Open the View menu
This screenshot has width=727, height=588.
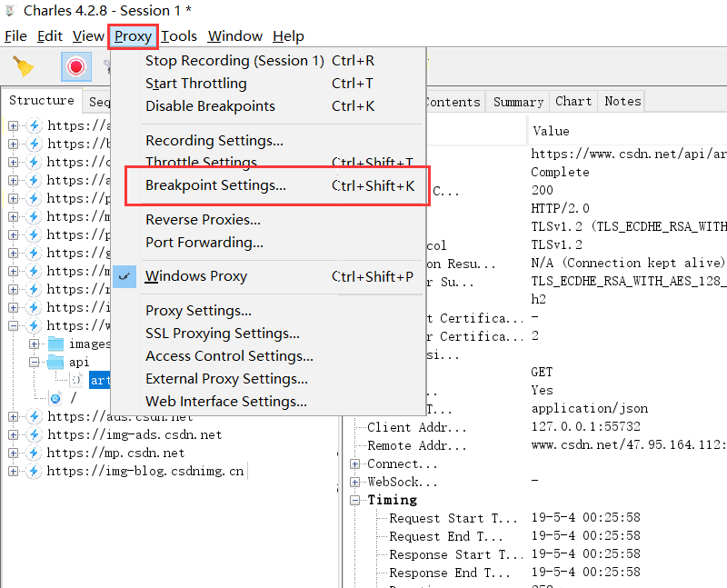[88, 36]
